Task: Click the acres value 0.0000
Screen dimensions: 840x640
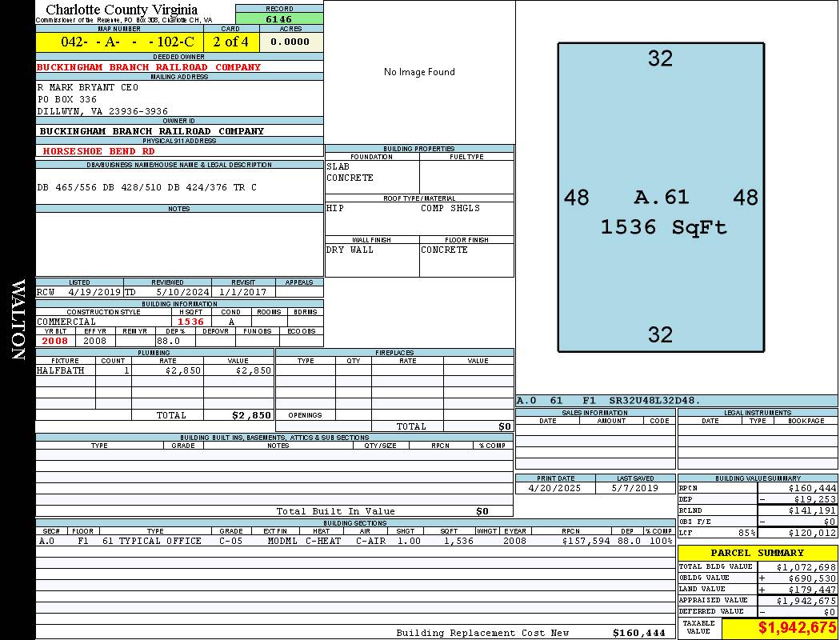Action: [290, 42]
